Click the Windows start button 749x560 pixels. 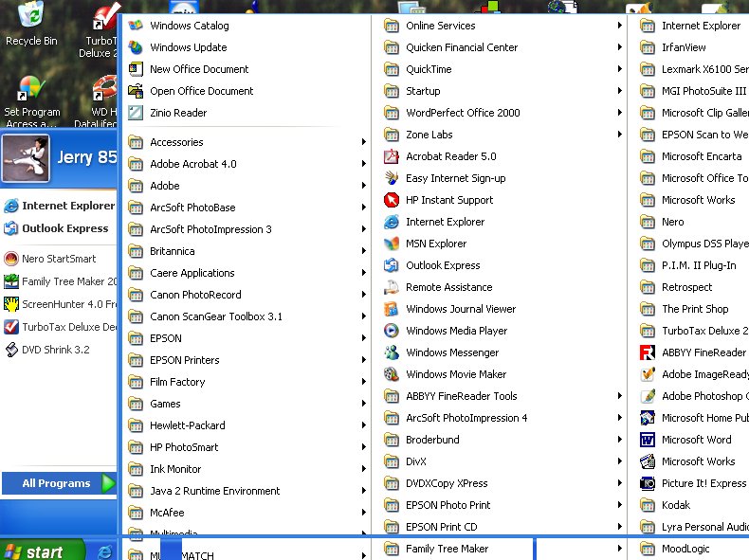tap(43, 551)
